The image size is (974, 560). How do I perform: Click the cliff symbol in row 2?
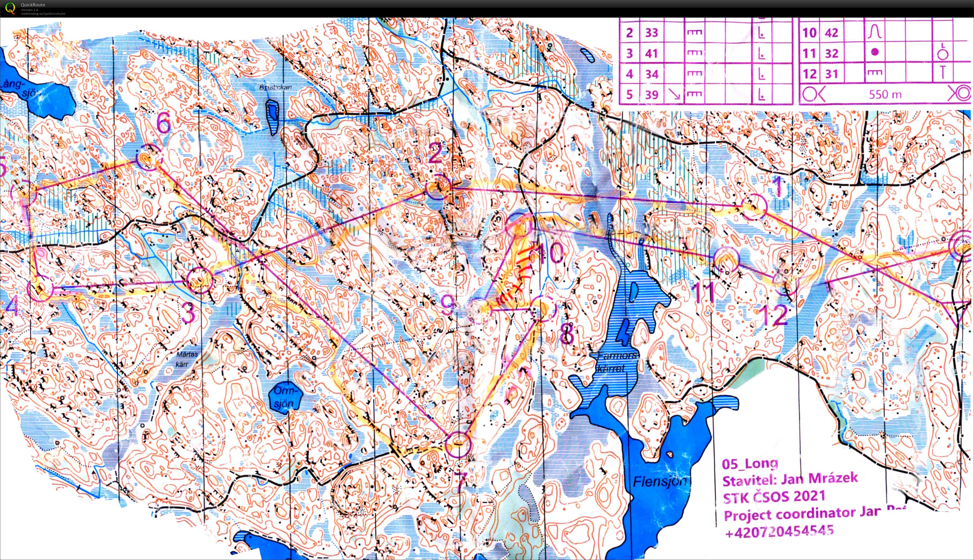[x=694, y=33]
